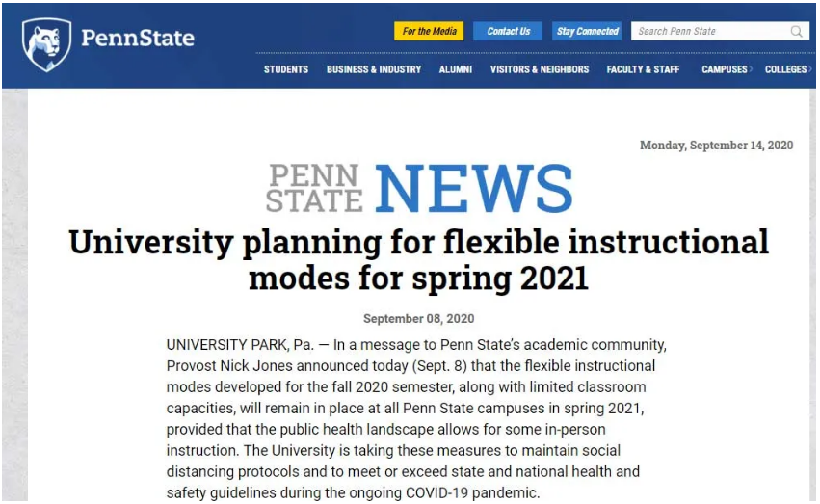This screenshot has height=504, width=820.
Task: Click the search magnifying glass icon
Action: tap(796, 32)
